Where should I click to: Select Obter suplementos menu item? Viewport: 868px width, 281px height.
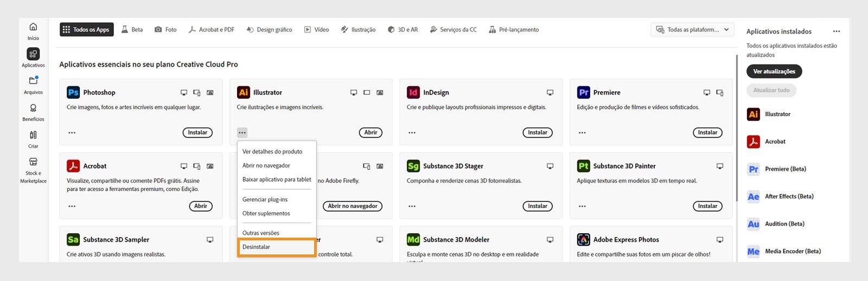pos(277,213)
